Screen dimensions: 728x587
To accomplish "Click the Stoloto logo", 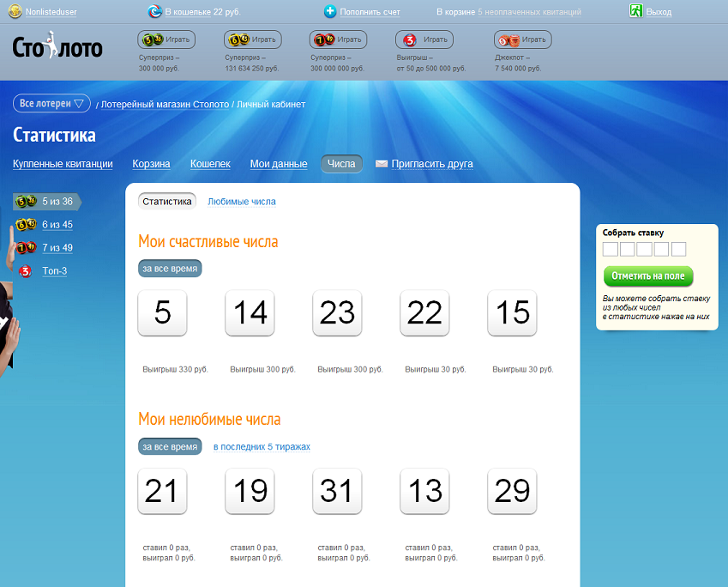I will 57,46.
